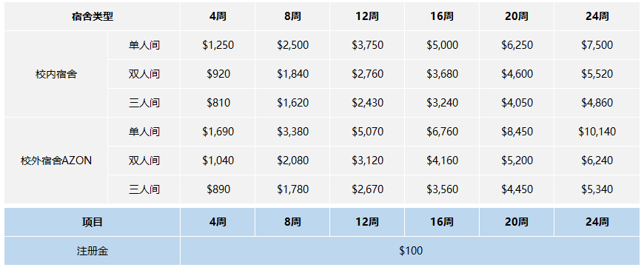Select the $7,500 cell under 24周

[597, 45]
